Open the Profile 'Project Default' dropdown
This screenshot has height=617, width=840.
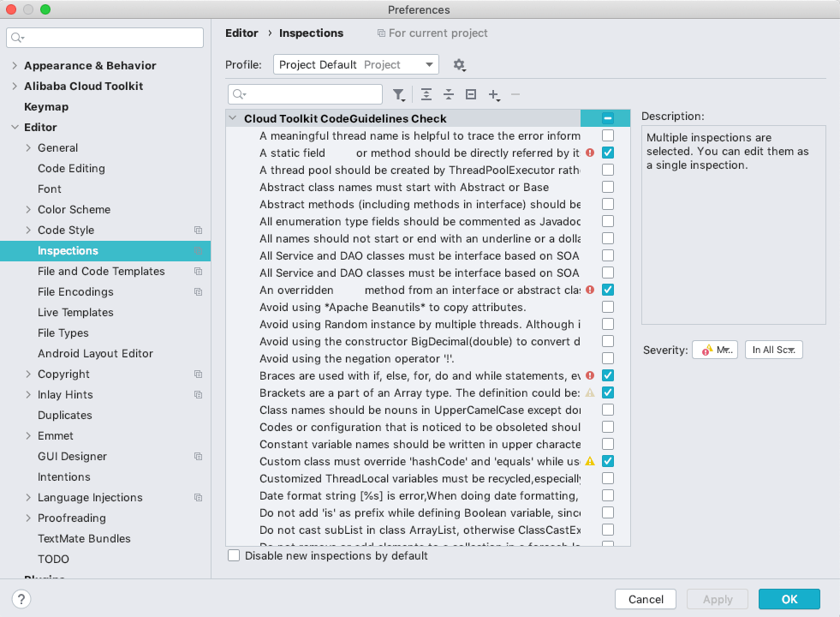pyautogui.click(x=355, y=65)
